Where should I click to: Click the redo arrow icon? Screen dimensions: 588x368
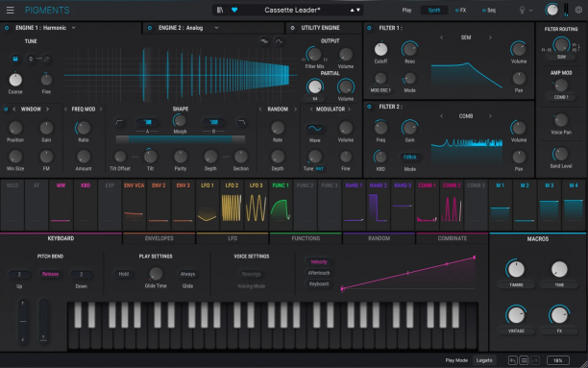coord(535,360)
